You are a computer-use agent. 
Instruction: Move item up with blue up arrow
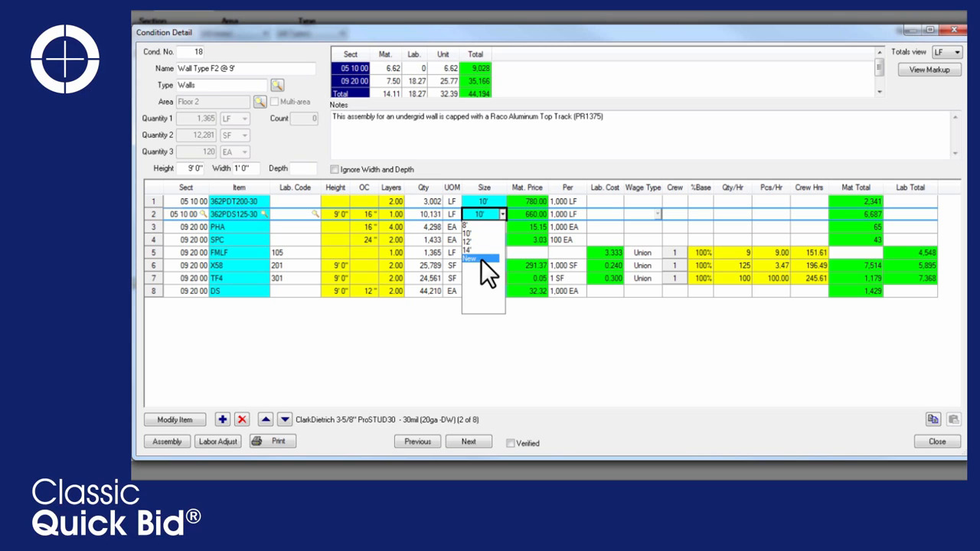pos(265,419)
